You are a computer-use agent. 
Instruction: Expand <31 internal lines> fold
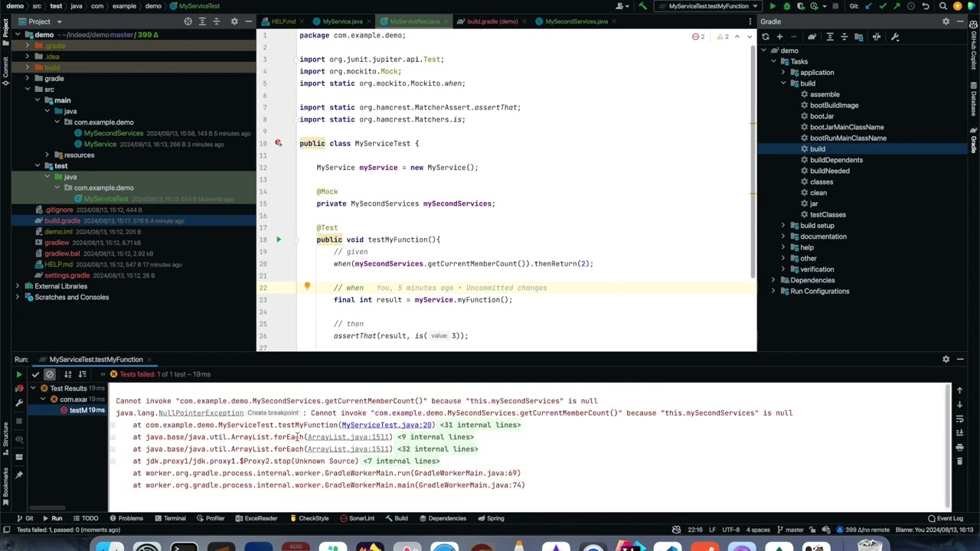tap(480, 425)
